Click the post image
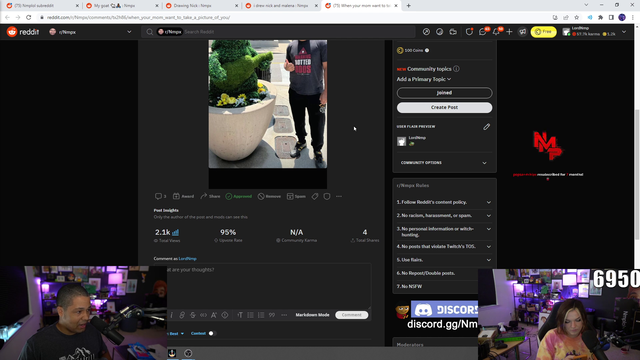 click(x=268, y=104)
